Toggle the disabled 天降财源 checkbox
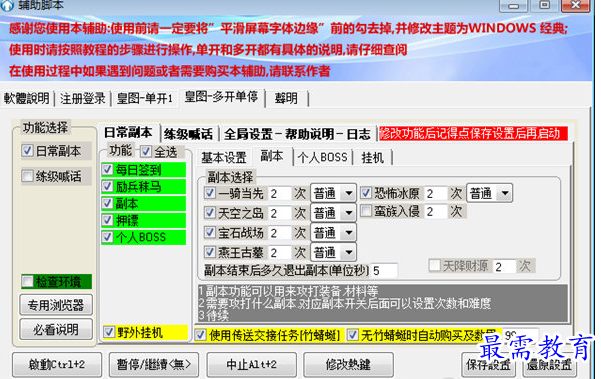 click(x=435, y=265)
